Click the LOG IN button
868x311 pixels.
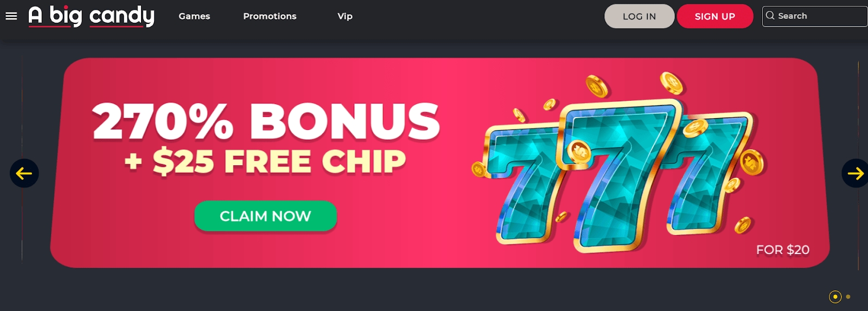click(x=639, y=16)
